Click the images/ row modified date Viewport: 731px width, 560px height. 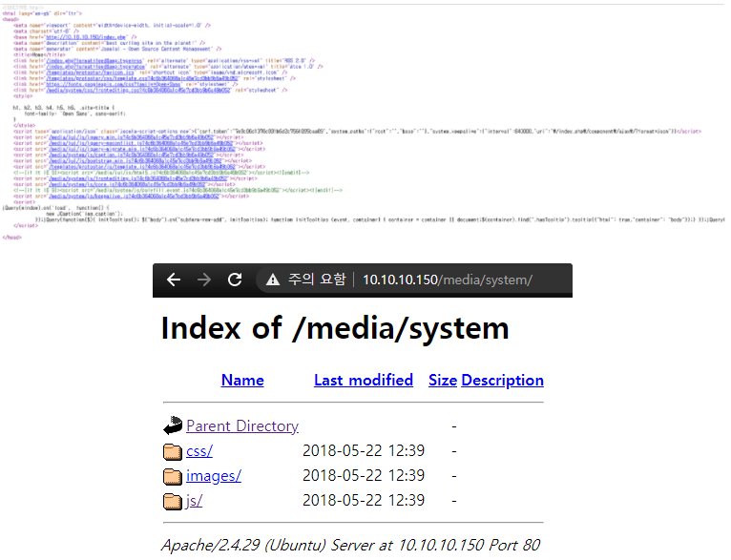(x=364, y=475)
